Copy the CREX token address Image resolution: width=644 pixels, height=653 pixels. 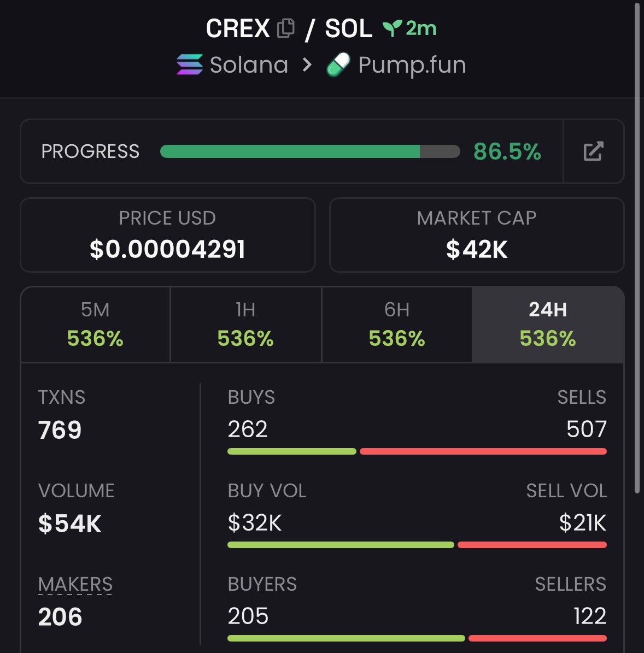tap(286, 28)
